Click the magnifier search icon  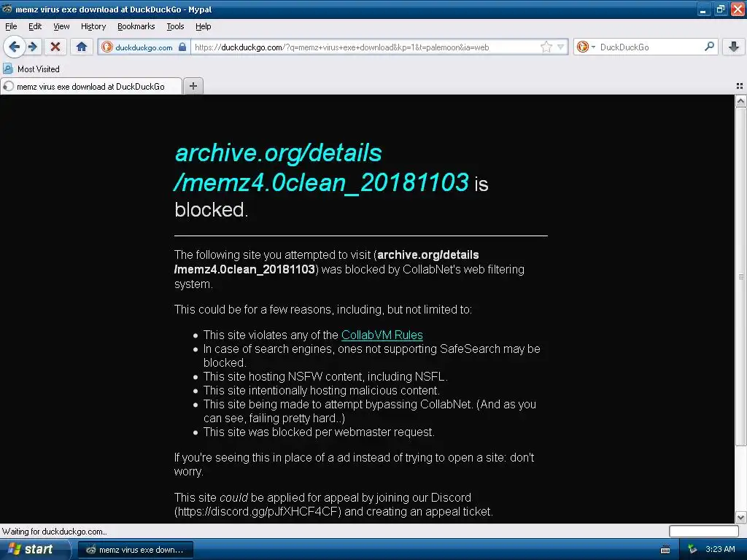click(x=709, y=47)
